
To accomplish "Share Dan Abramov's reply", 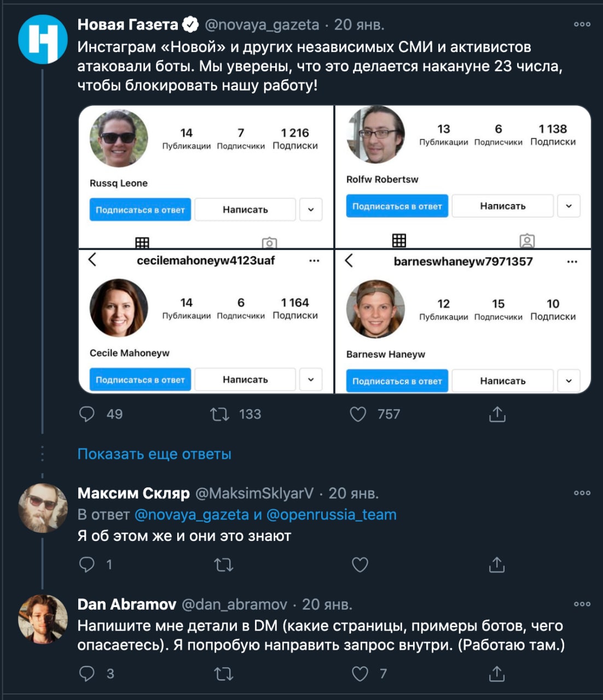I will [x=497, y=674].
